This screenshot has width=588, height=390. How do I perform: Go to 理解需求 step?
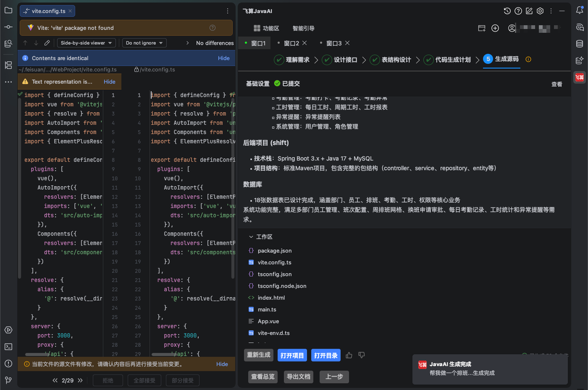tap(292, 59)
